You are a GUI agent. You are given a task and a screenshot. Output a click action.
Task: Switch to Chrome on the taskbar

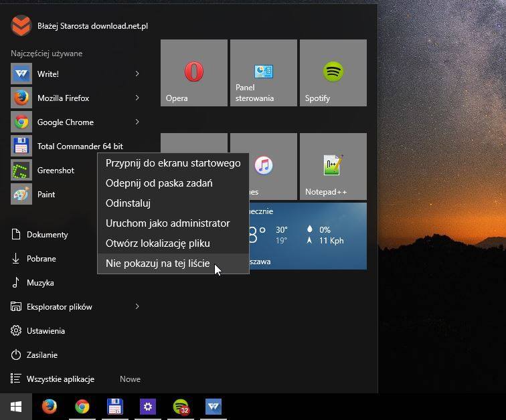[x=82, y=407]
